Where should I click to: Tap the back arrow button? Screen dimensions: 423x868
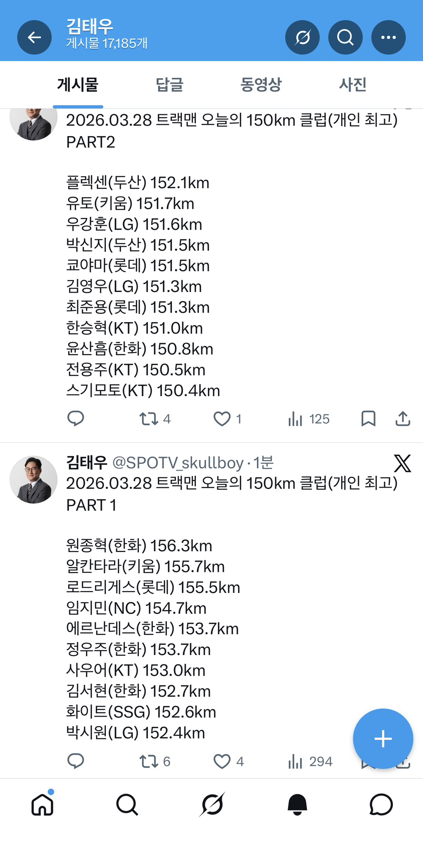pyautogui.click(x=34, y=38)
